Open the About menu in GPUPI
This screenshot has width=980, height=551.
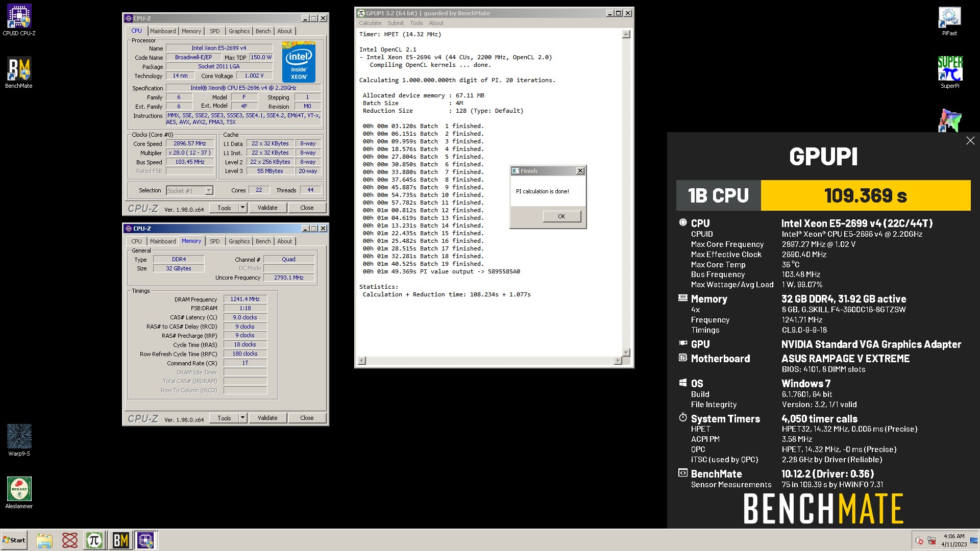436,23
